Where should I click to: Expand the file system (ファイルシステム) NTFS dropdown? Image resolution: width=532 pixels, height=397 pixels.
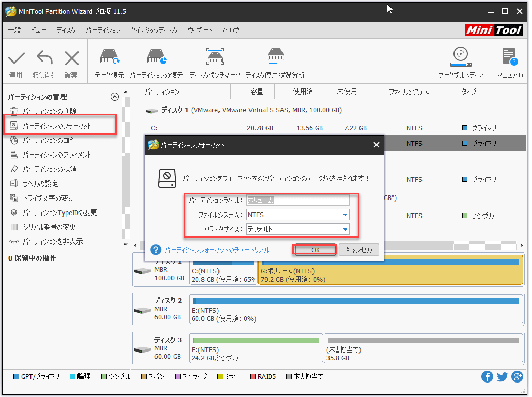pyautogui.click(x=345, y=215)
